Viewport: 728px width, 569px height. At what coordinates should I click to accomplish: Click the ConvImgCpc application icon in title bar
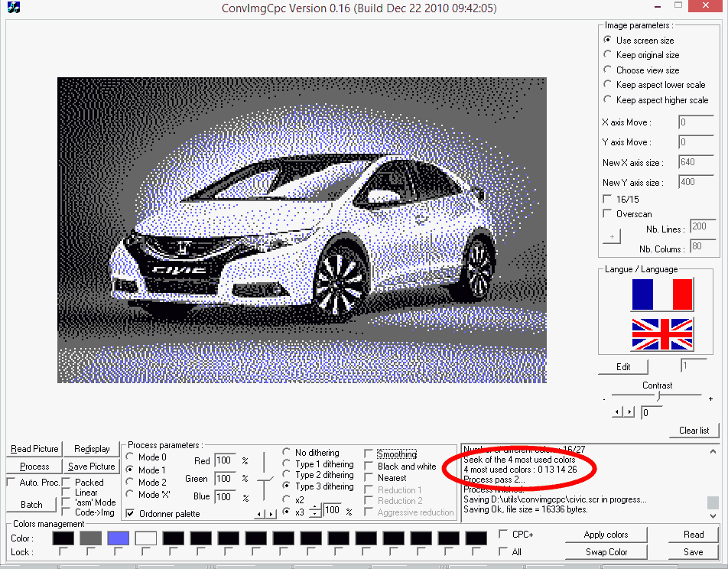(14, 8)
